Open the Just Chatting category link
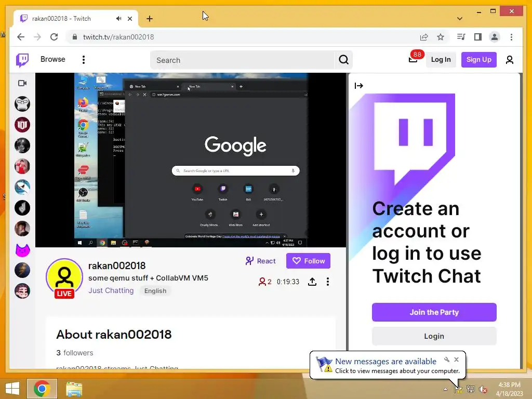Image resolution: width=532 pixels, height=399 pixels. (x=111, y=290)
